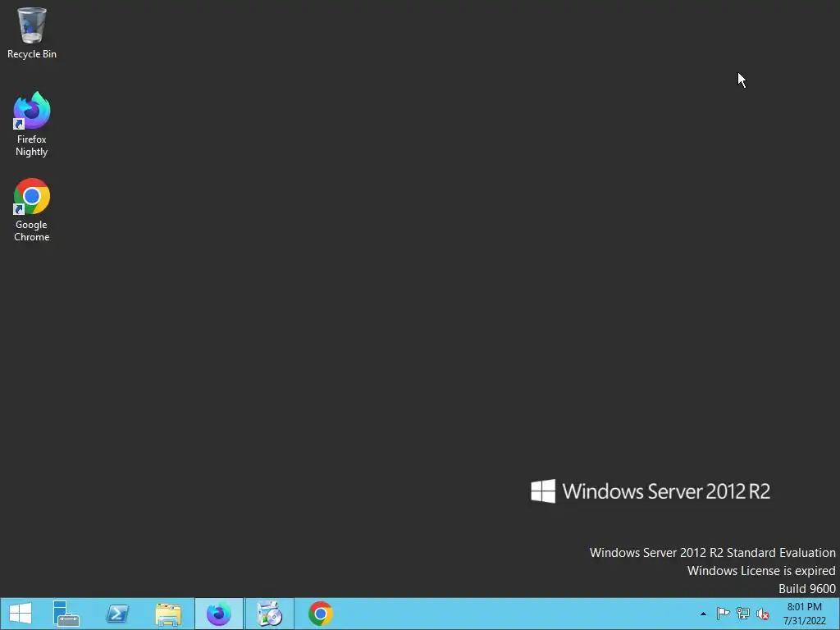The height and width of the screenshot is (630, 840).
Task: Click the 7/31/2022 date in the tray
Action: [x=804, y=621]
